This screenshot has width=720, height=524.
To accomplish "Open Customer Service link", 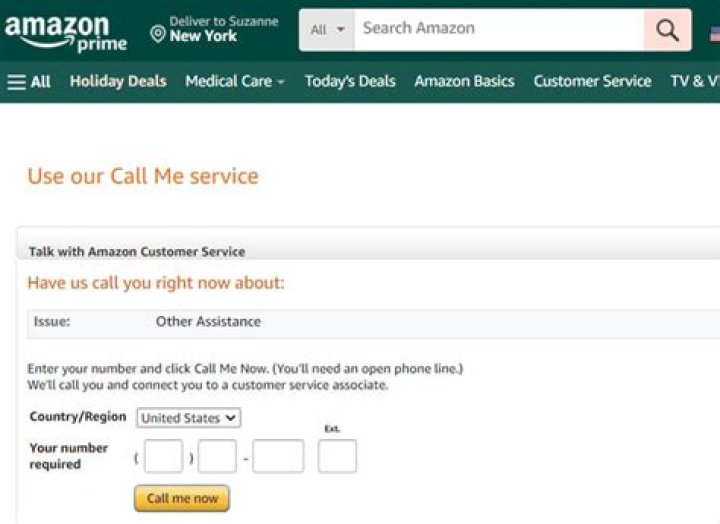I will pyautogui.click(x=592, y=82).
